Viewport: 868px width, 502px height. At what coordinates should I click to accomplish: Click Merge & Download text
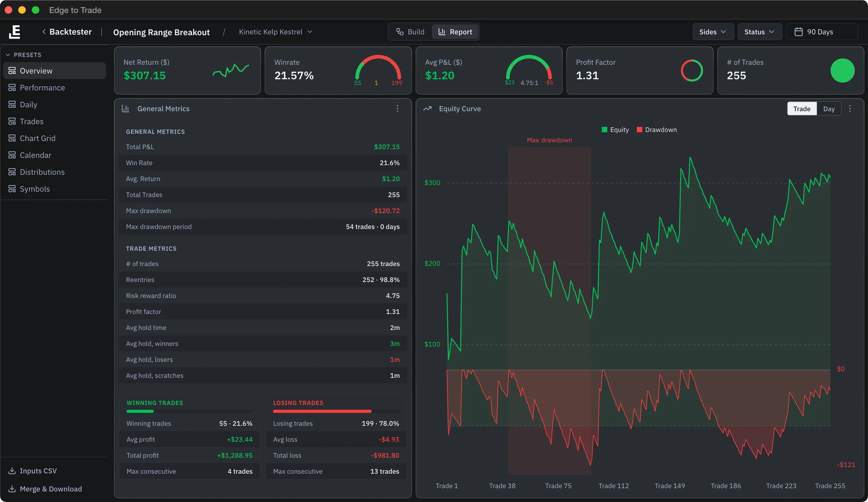click(x=51, y=488)
